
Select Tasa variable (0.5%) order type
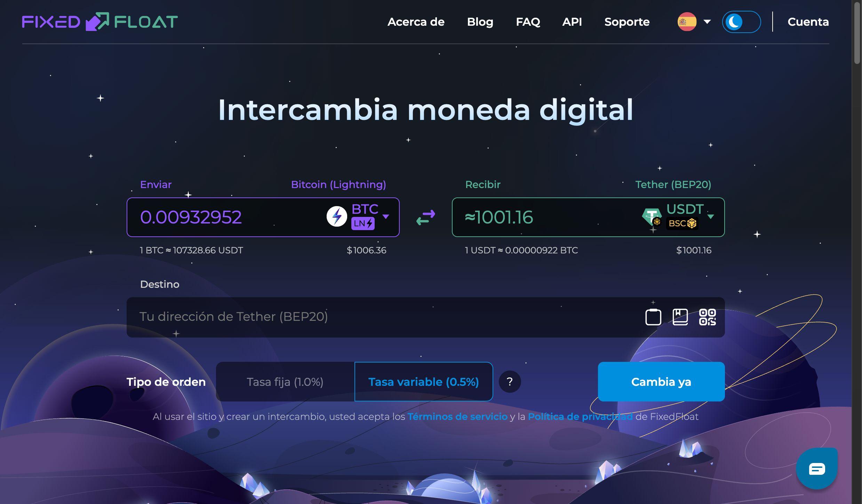click(x=423, y=382)
